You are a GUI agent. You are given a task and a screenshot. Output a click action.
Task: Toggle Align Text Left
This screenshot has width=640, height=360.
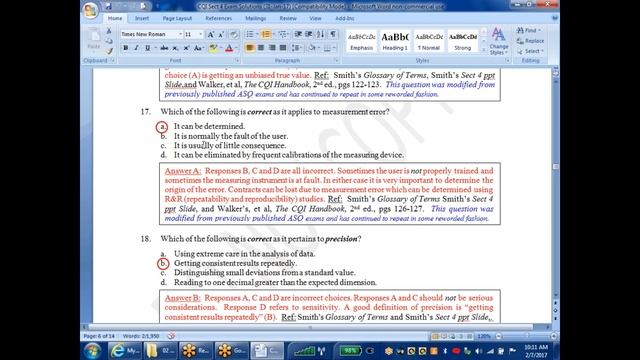(x=250, y=48)
